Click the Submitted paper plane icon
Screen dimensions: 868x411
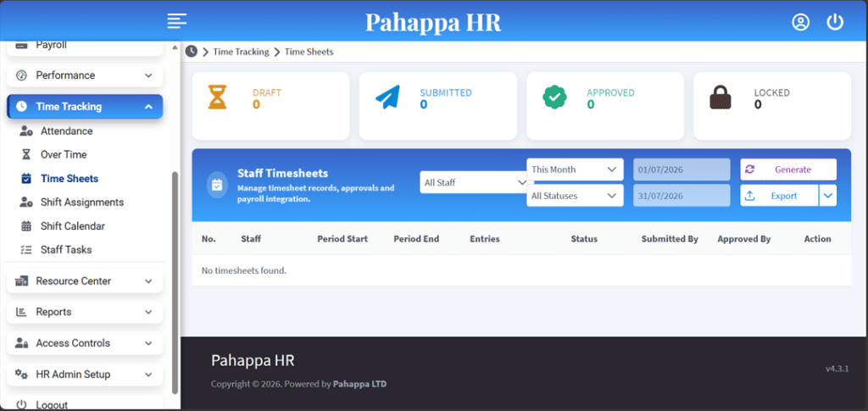coord(387,97)
